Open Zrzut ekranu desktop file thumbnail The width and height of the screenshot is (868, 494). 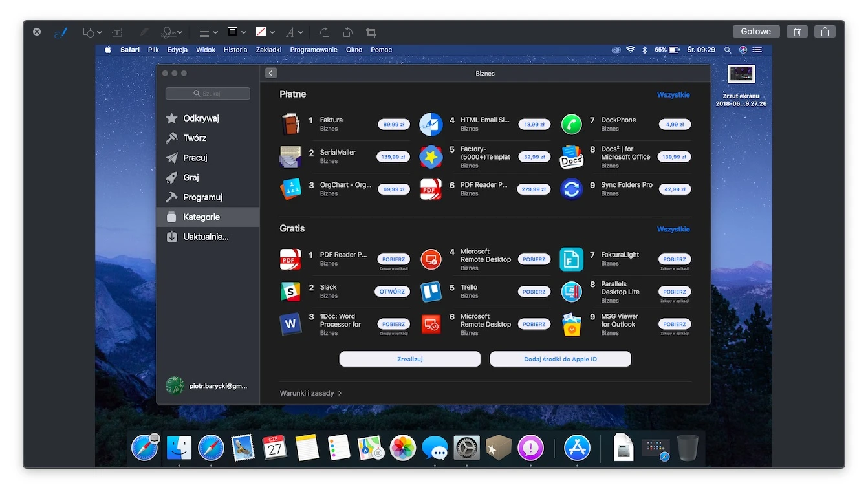click(x=741, y=74)
